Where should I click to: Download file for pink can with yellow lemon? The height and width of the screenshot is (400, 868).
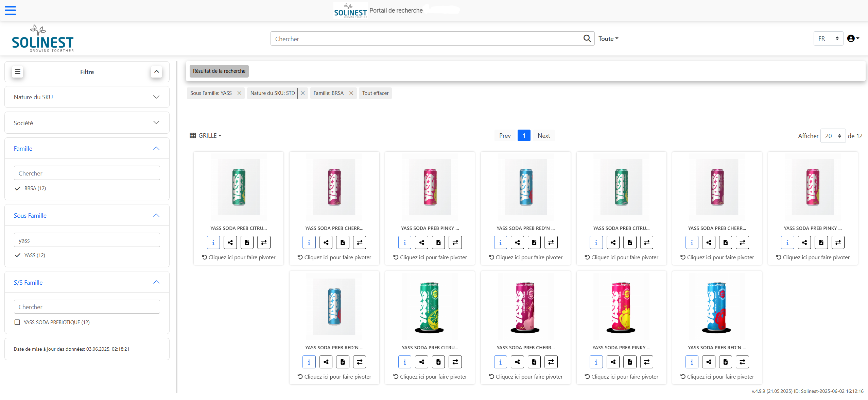(x=630, y=362)
